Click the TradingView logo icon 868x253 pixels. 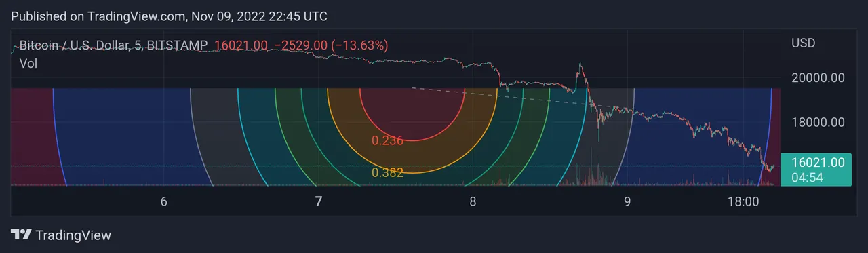coord(20,235)
